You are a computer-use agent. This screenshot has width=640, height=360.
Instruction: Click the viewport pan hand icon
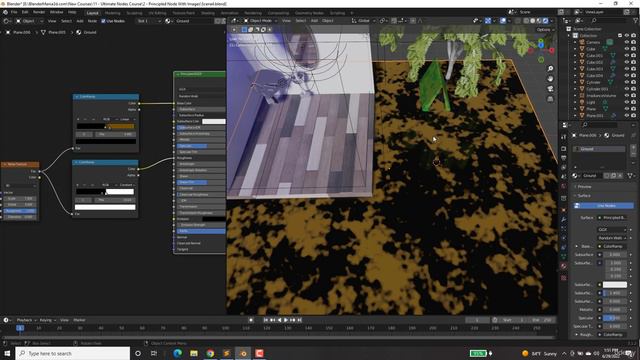click(550, 79)
